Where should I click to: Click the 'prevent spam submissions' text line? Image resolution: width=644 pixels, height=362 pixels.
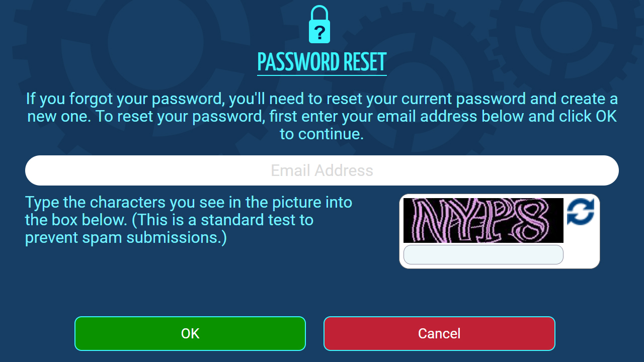(x=126, y=237)
